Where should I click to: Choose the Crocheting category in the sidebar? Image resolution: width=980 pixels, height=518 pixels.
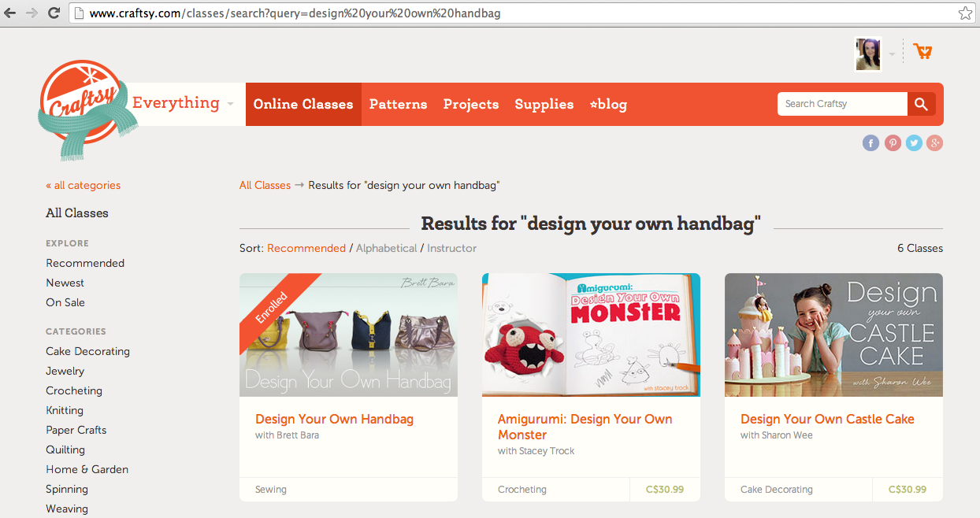click(x=74, y=390)
